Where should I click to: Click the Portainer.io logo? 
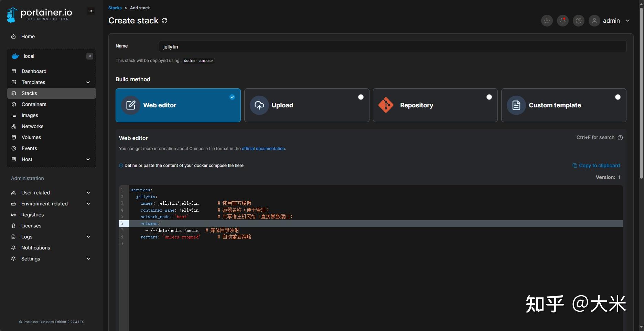tap(40, 15)
